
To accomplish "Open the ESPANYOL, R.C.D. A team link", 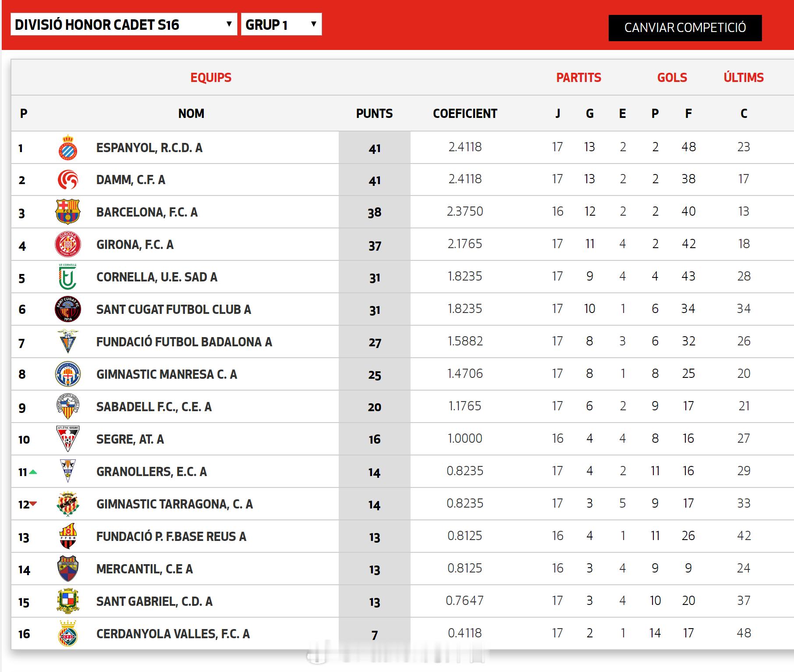I will point(149,148).
